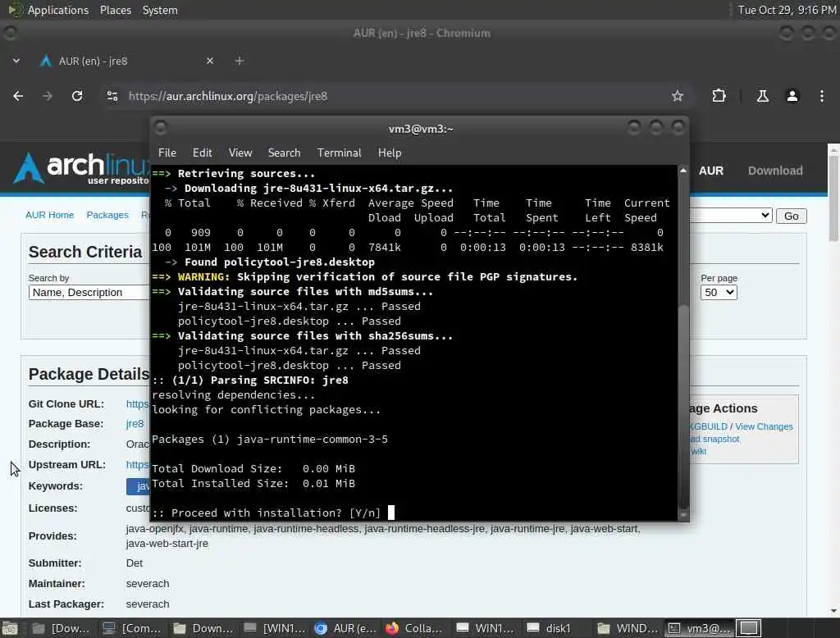
Task: Open Chrome Labs flask icon
Action: [x=762, y=96]
